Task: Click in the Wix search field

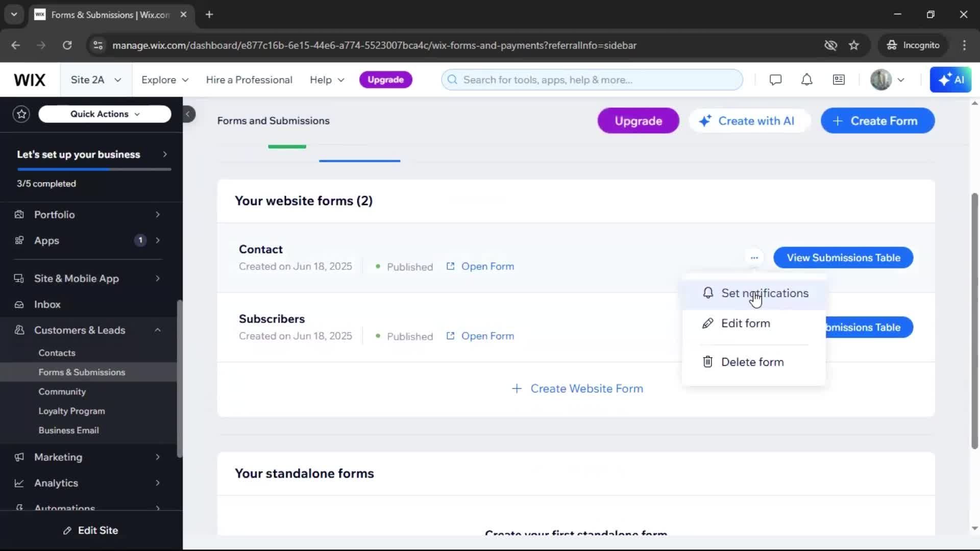Action: [x=592, y=80]
